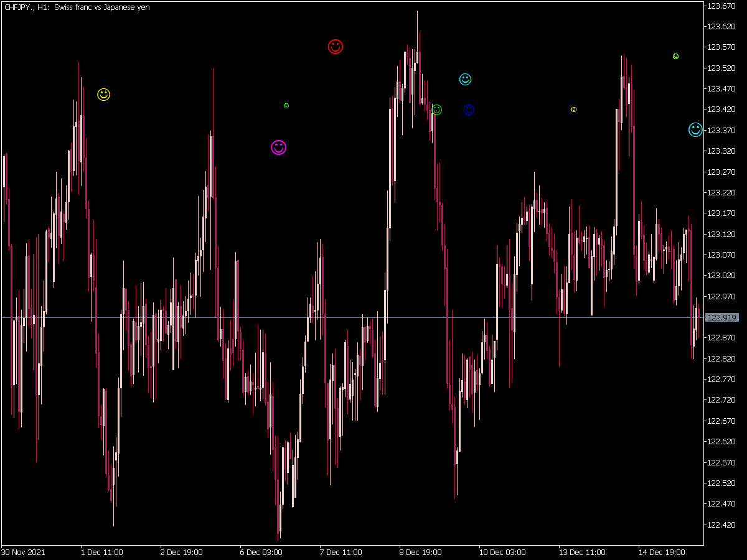The width and height of the screenshot is (747, 560).
Task: Click the 122.870 price scale label
Action: (722, 338)
